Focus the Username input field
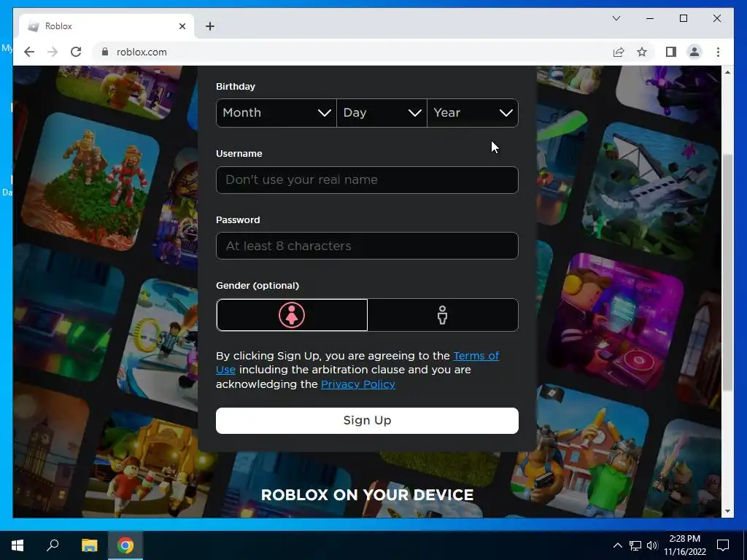The image size is (747, 560). tap(367, 180)
